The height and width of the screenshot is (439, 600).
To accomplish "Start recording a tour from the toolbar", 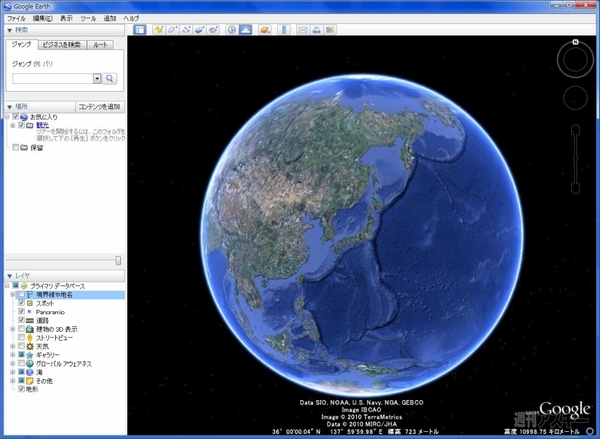I will pyautogui.click(x=213, y=29).
